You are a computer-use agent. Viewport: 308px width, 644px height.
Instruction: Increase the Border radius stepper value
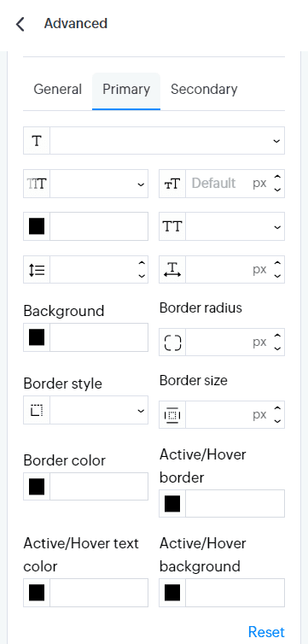click(277, 337)
